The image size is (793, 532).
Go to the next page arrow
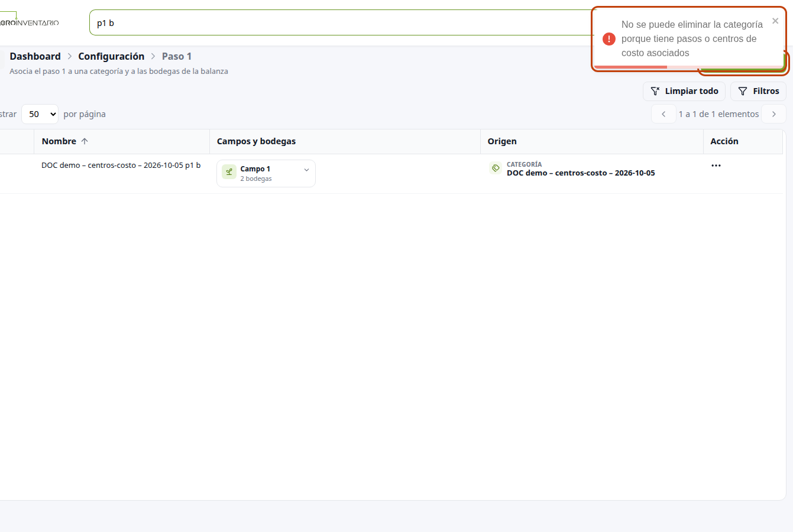(x=773, y=114)
